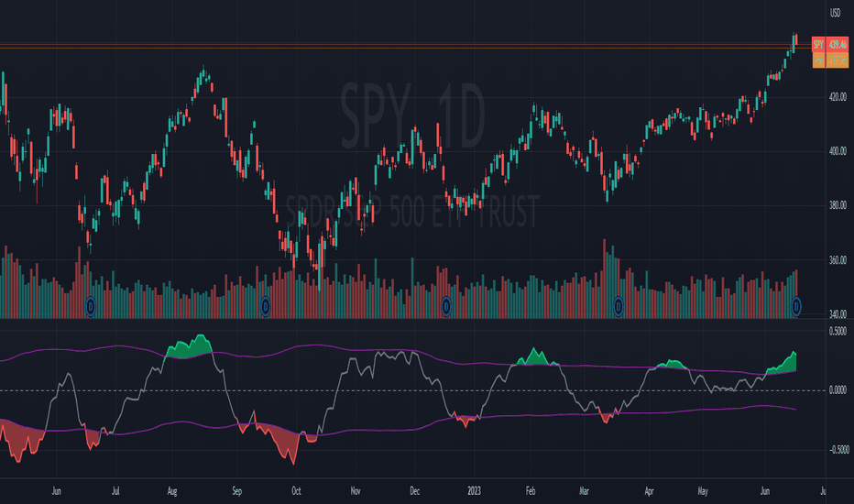This screenshot has height=504, width=854.
Task: Select the 360.00 price axis label
Action: tap(838, 260)
